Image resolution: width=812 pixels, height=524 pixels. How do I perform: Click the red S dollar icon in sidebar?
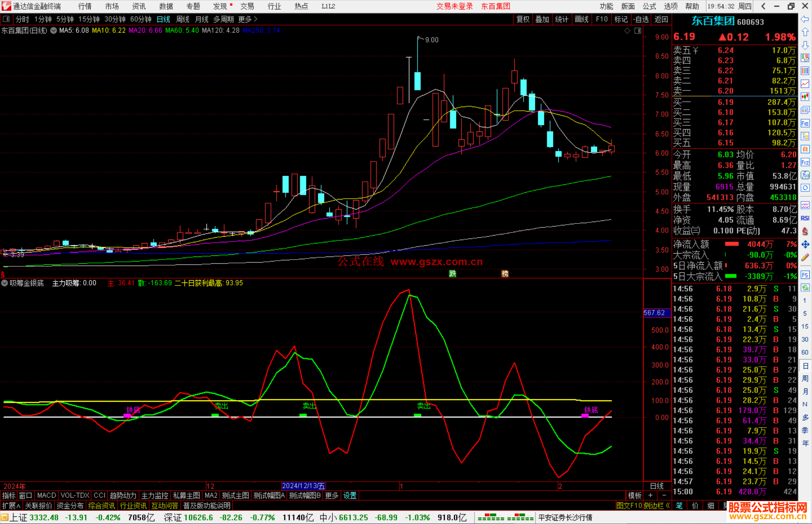(x=805, y=231)
